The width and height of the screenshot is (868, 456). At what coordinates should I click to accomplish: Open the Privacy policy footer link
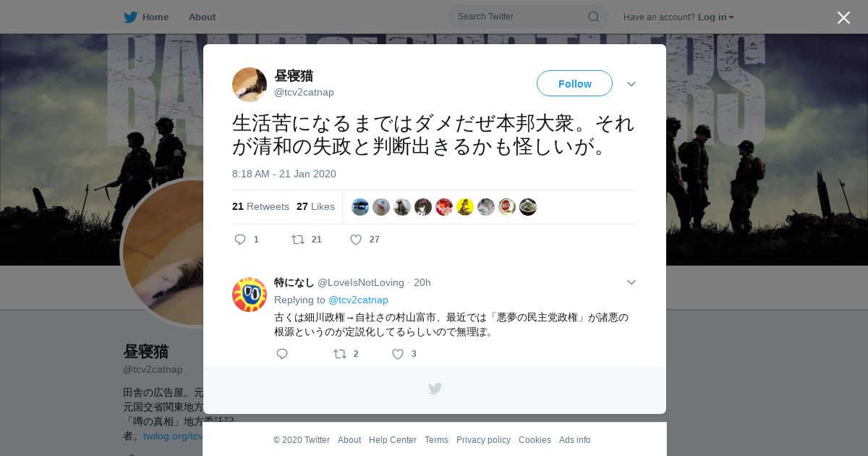pyautogui.click(x=483, y=440)
